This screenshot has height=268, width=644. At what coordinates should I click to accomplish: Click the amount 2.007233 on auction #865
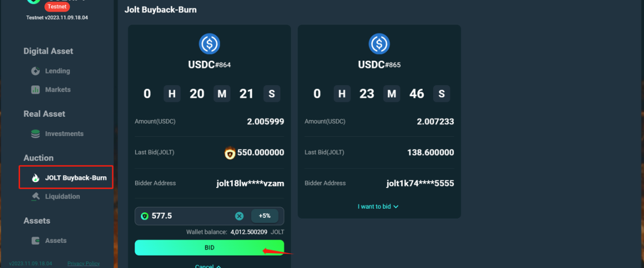click(435, 122)
